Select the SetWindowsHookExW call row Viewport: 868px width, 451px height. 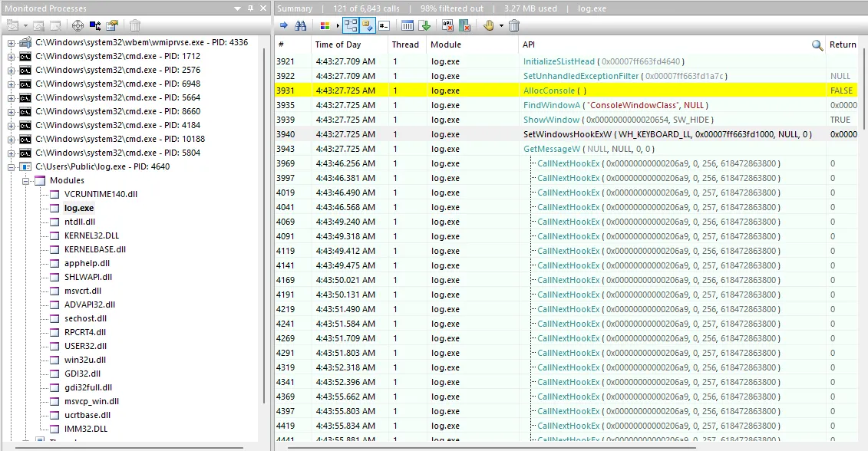566,134
